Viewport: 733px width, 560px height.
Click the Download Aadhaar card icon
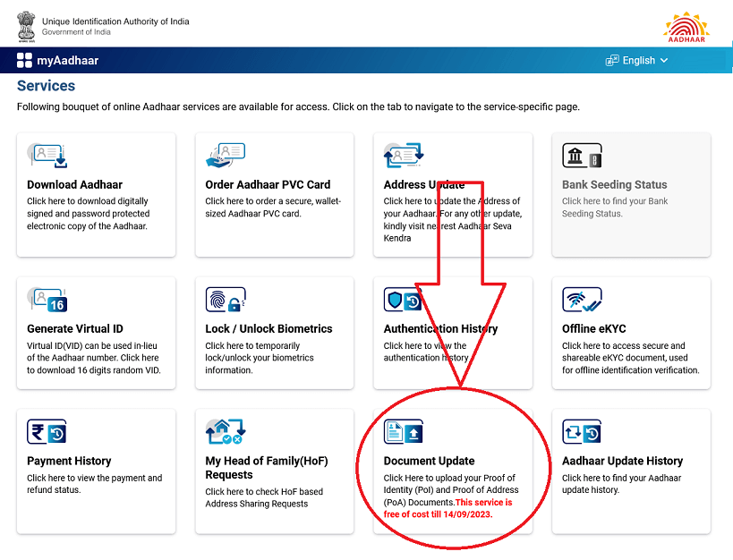[47, 155]
